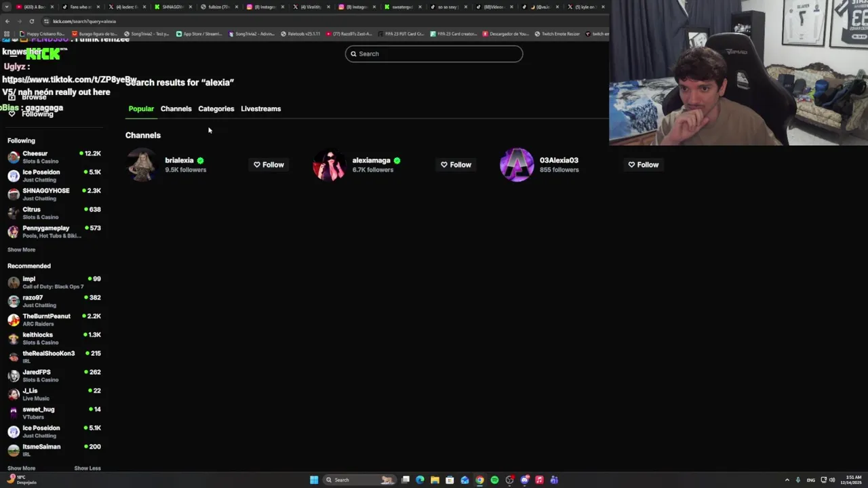
Task: Switch to the Categories tab
Action: pos(216,108)
